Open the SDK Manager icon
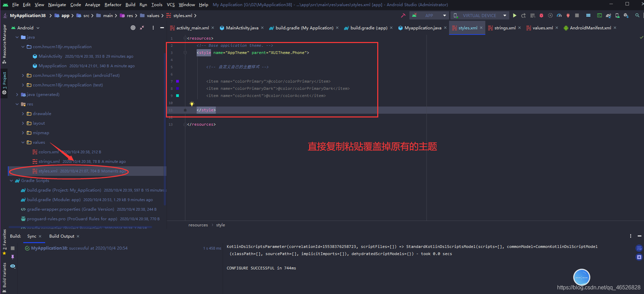This screenshot has height=294, width=644. point(626,15)
